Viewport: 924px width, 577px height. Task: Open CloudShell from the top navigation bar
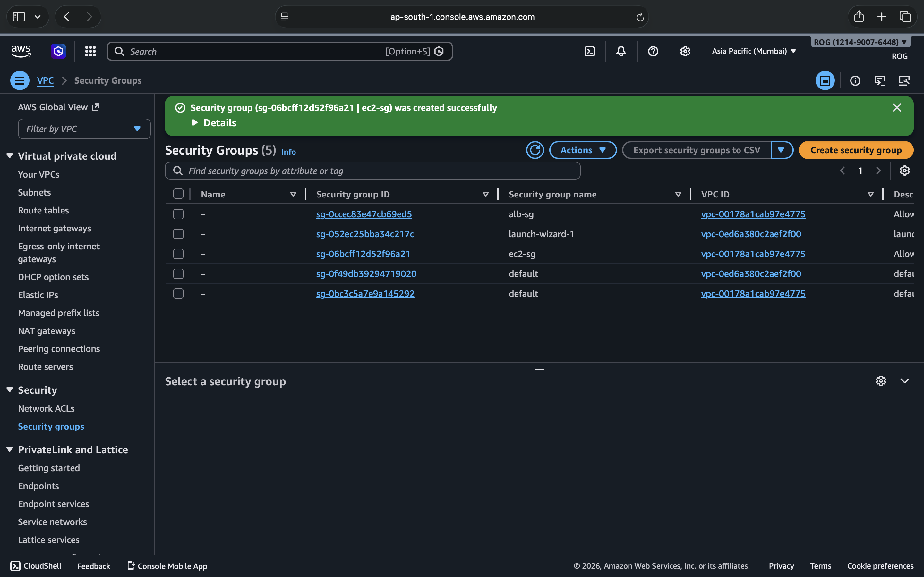point(589,51)
